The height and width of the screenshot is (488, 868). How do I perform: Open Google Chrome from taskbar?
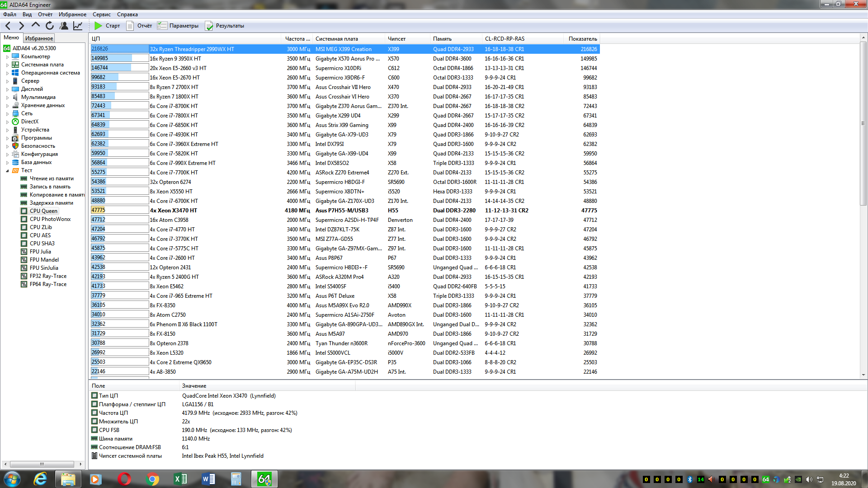(152, 479)
